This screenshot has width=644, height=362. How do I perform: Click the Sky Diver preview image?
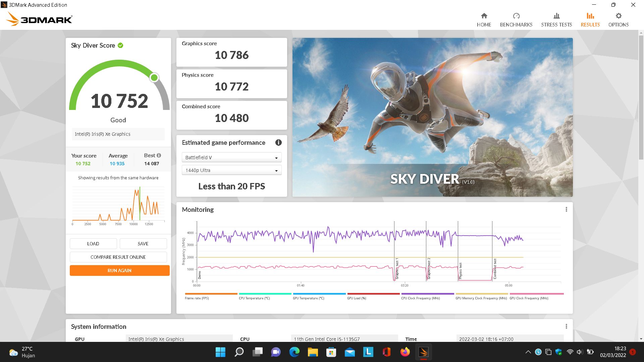coord(432,117)
